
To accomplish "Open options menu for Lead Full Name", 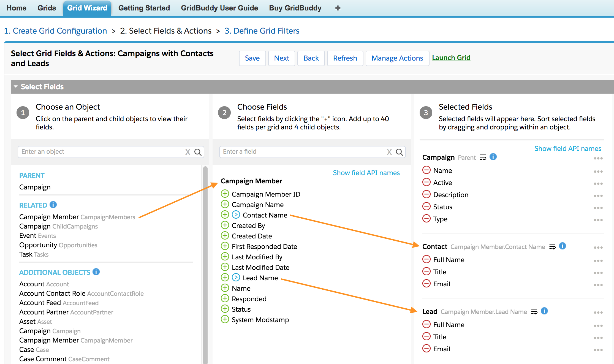I will (598, 326).
